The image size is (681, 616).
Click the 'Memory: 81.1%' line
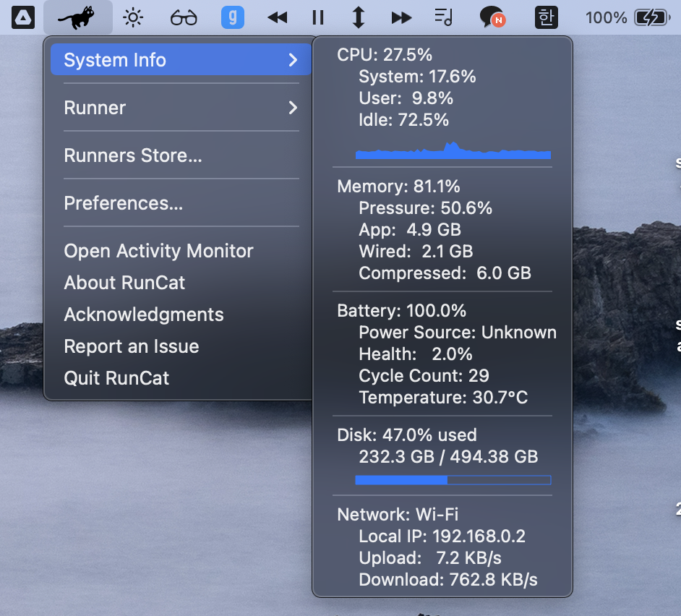[398, 187]
